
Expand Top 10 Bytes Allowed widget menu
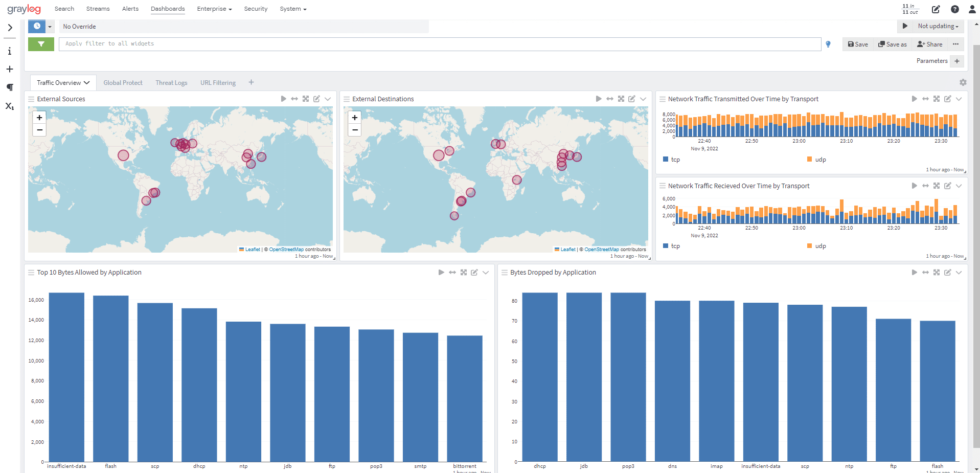[486, 273]
